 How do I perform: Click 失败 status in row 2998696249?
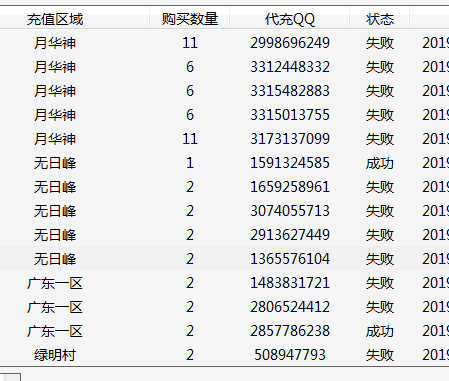click(x=380, y=43)
